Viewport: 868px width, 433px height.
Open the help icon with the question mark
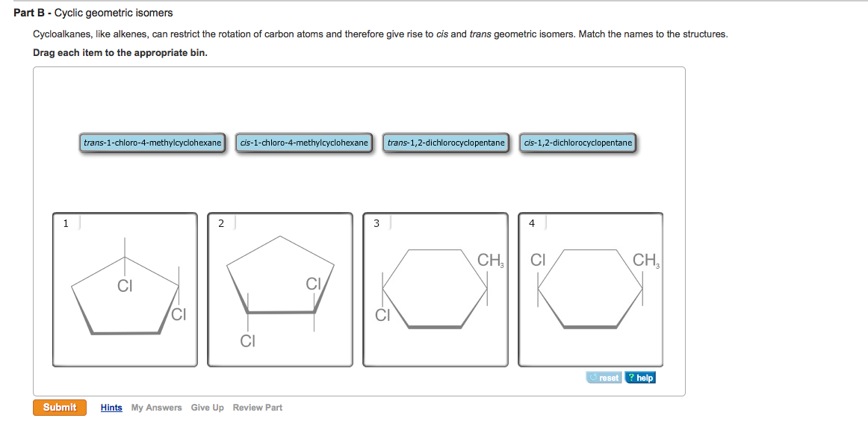tap(639, 377)
